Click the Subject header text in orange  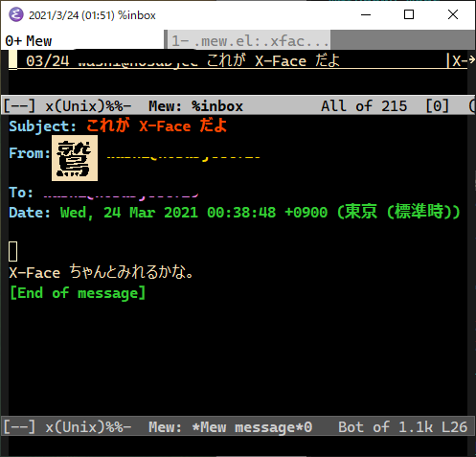point(156,126)
